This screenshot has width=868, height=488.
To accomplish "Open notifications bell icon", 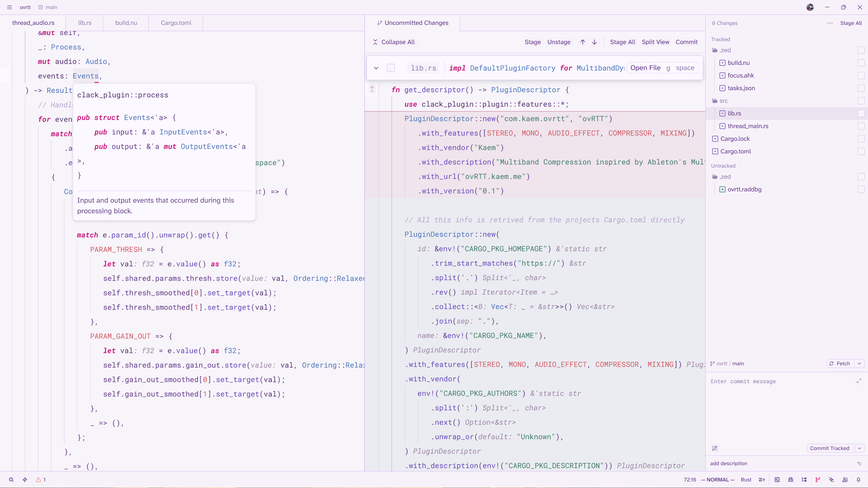I will pos(859,480).
